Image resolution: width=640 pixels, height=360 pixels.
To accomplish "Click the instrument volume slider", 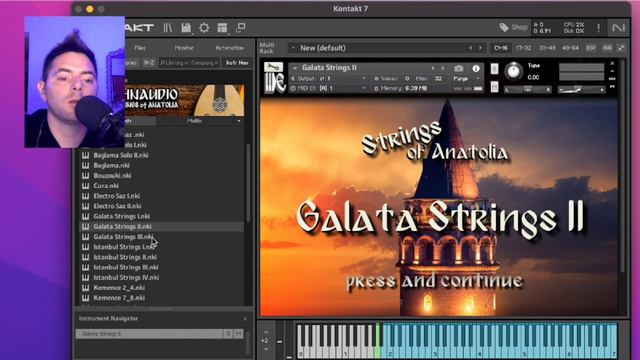I will coord(582,89).
